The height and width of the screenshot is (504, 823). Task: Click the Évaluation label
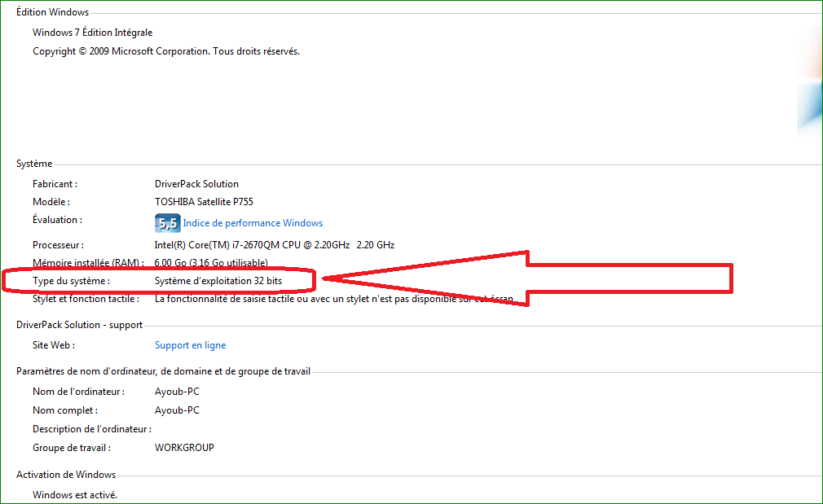pos(57,220)
